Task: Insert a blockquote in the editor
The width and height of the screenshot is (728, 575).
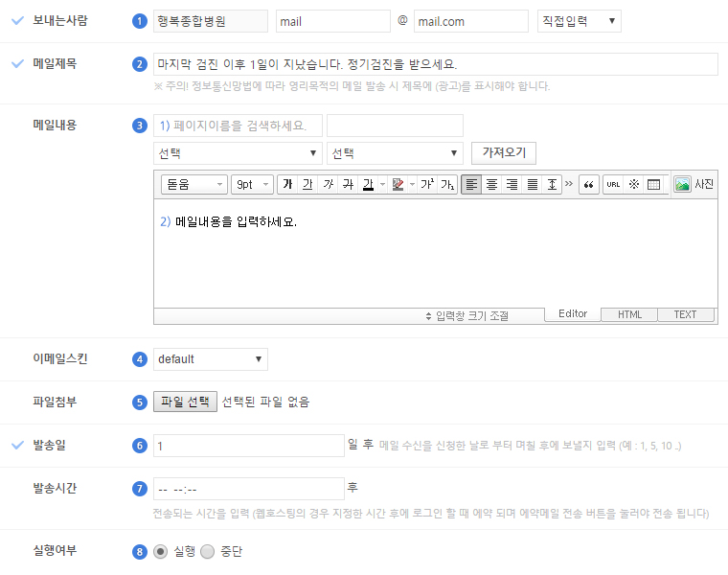Action: pyautogui.click(x=588, y=184)
